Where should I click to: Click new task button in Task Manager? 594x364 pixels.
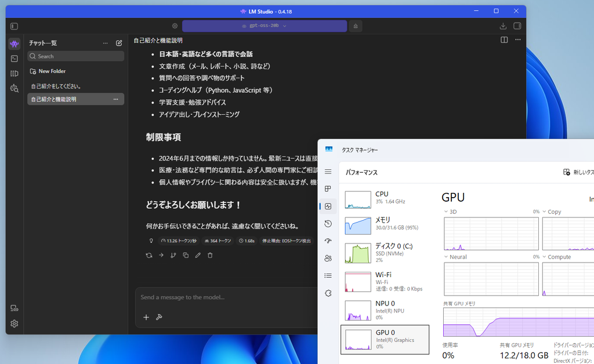pos(578,172)
